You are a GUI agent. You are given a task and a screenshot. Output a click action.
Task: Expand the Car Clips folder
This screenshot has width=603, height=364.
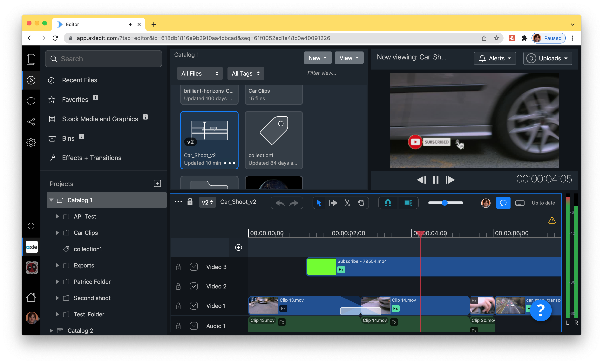pyautogui.click(x=57, y=233)
